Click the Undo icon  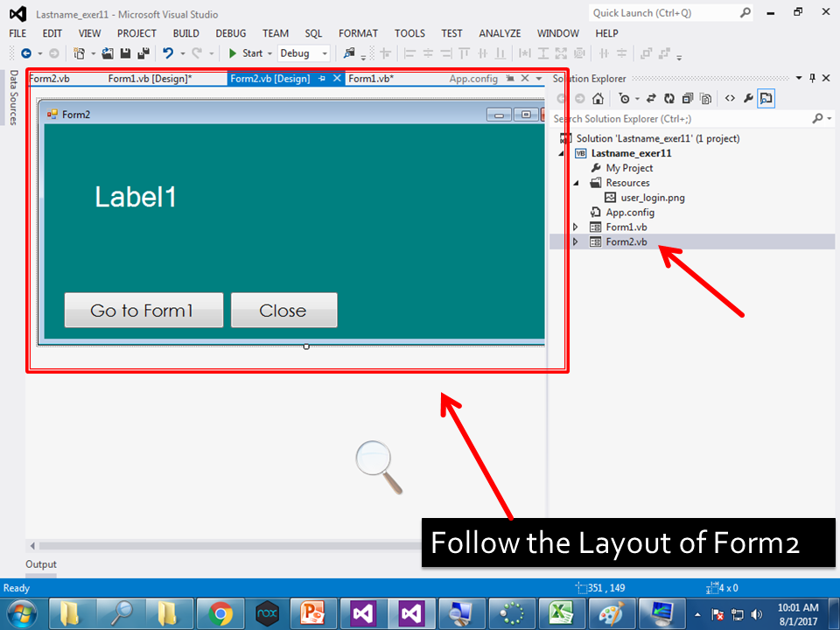point(169,53)
